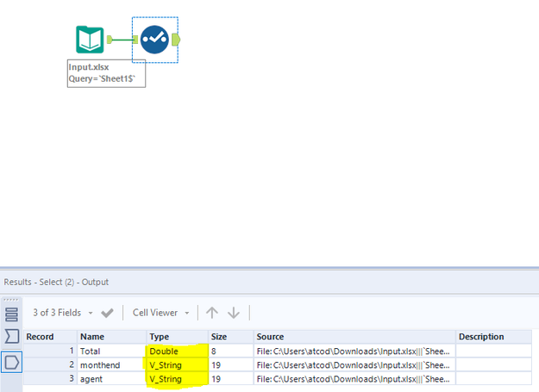The width and height of the screenshot is (539, 392).
Task: Select the V_String type cell for monthend
Action: click(x=177, y=365)
